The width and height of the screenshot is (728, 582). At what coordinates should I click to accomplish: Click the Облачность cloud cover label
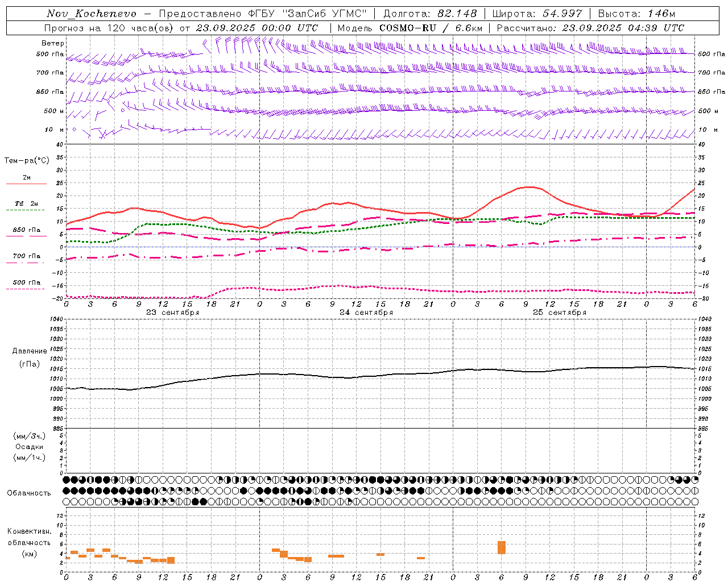(28, 493)
